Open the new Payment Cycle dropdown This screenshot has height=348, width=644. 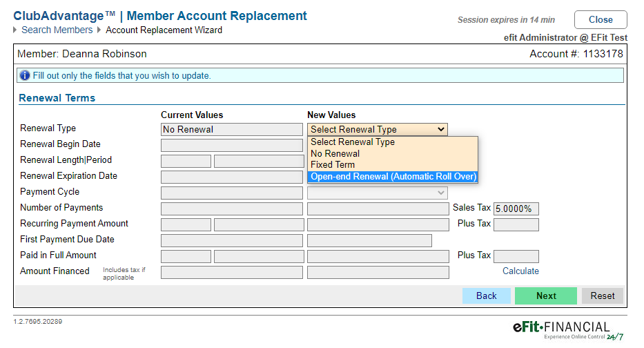[x=378, y=193]
